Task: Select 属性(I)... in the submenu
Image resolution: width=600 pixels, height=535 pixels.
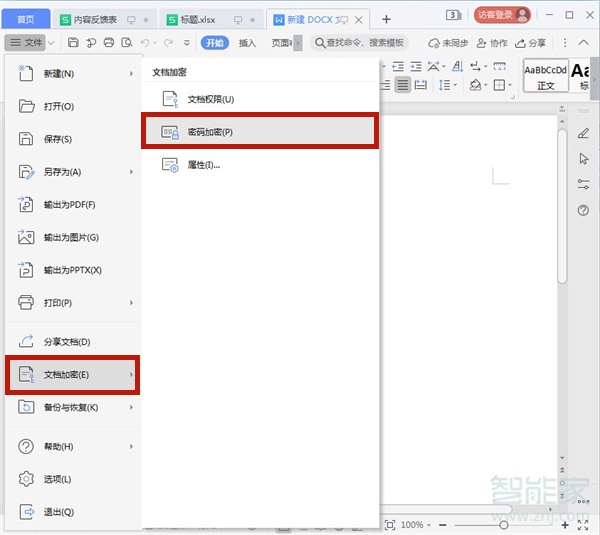Action: (260, 165)
